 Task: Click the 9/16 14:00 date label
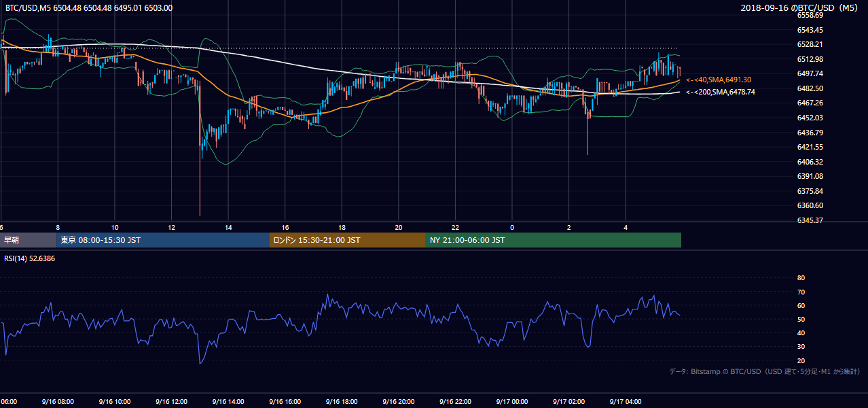(228, 401)
